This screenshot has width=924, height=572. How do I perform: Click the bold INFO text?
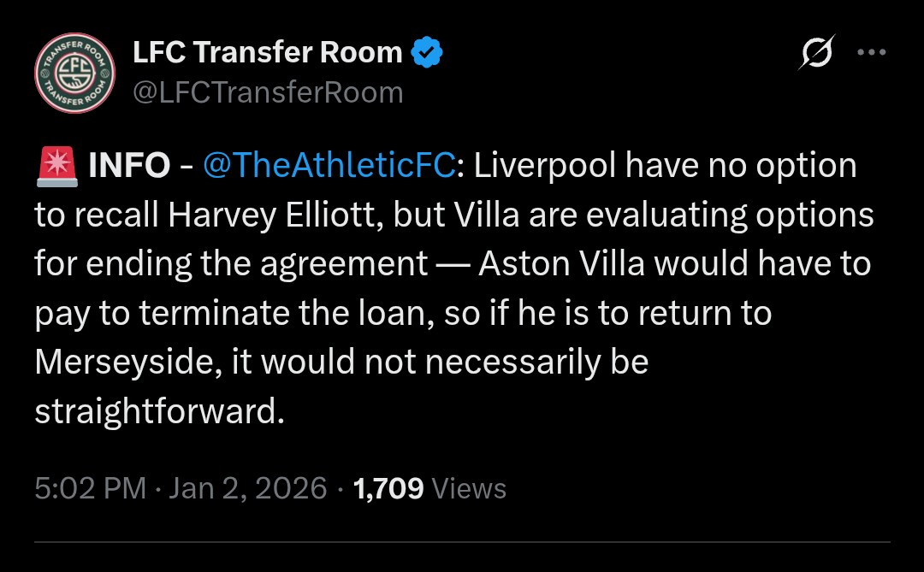(130, 166)
